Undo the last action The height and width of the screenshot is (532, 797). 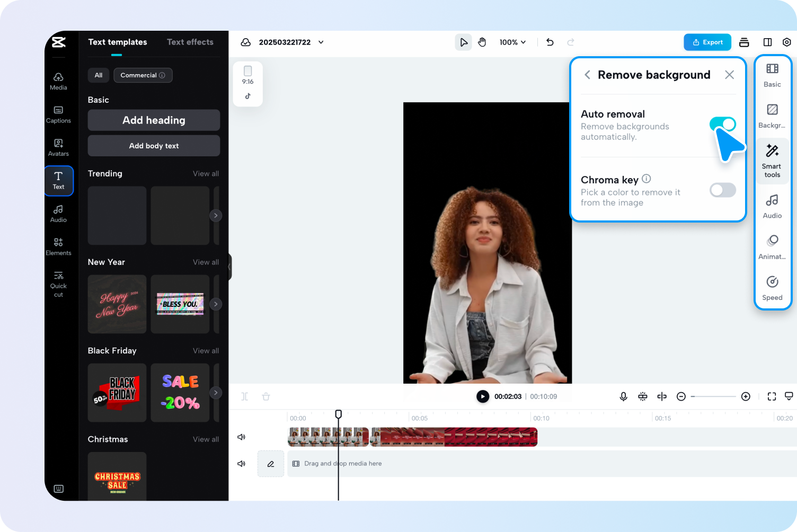pos(550,42)
